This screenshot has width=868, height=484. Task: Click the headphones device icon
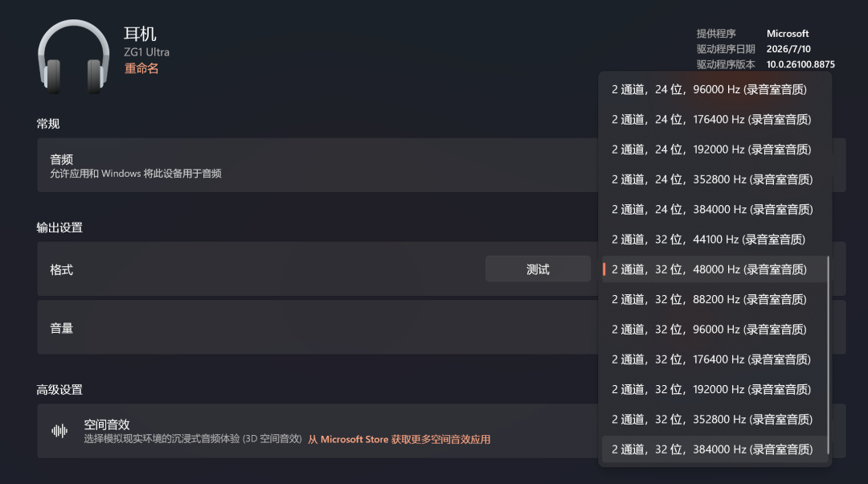73,56
